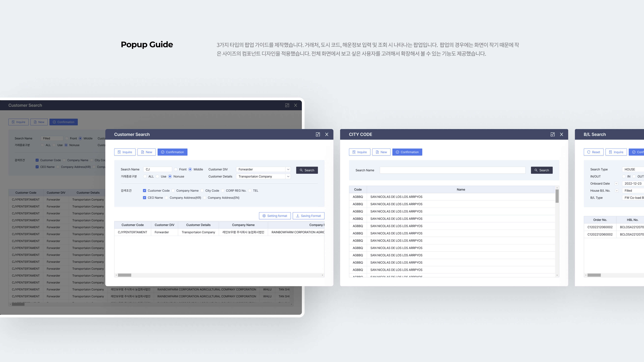Click the background window's horizontal scrollbar thumb
The height and width of the screenshot is (362, 644).
[x=18, y=304]
